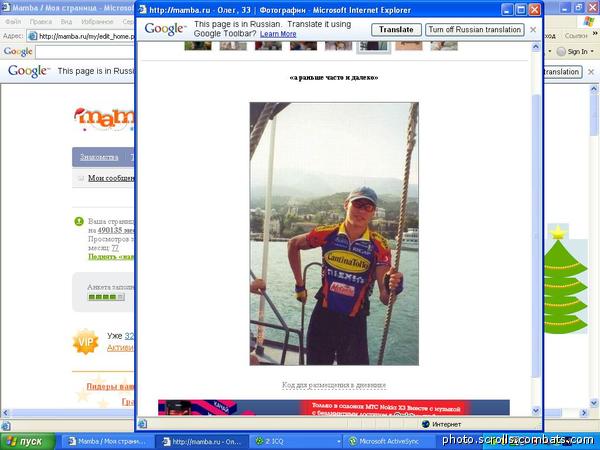Click the background window's vertical scrollbar up arrow

(594, 90)
